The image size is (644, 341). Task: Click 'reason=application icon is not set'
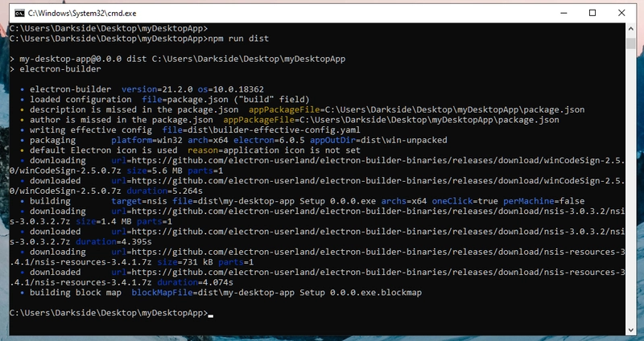click(x=274, y=150)
